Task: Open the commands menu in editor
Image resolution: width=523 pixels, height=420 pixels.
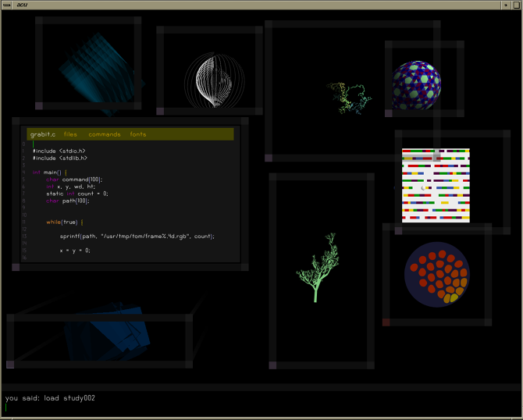Action: coord(104,134)
